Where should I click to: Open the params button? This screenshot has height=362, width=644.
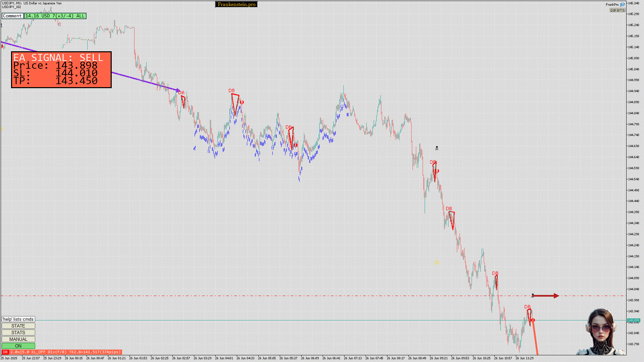(x=617, y=10)
